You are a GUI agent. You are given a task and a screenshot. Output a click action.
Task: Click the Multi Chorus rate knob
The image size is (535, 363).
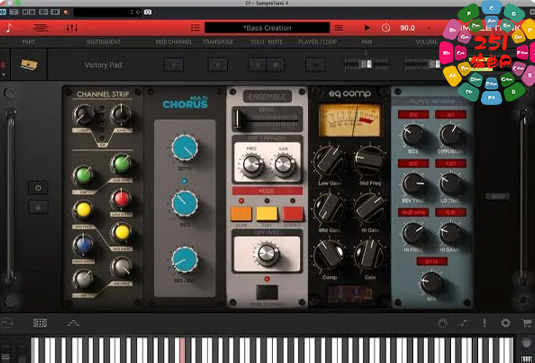coord(185,203)
